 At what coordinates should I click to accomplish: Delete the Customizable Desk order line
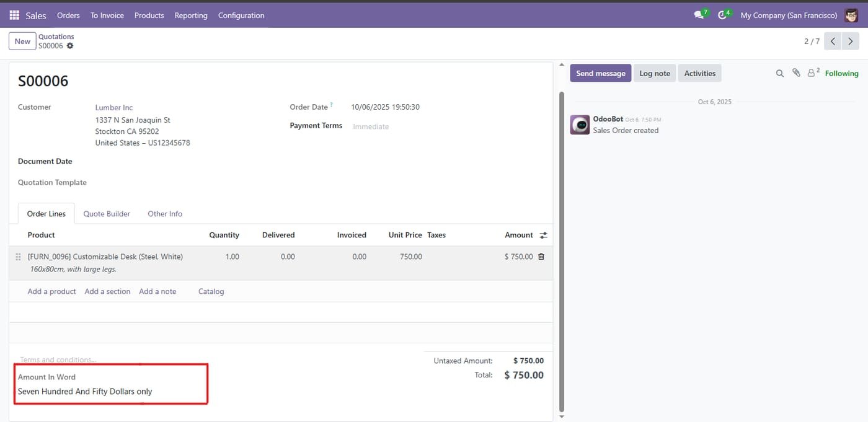541,257
